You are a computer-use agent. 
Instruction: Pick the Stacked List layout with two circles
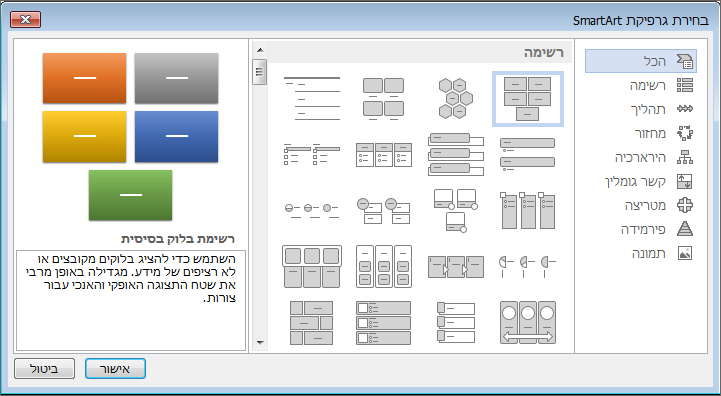pos(383,211)
